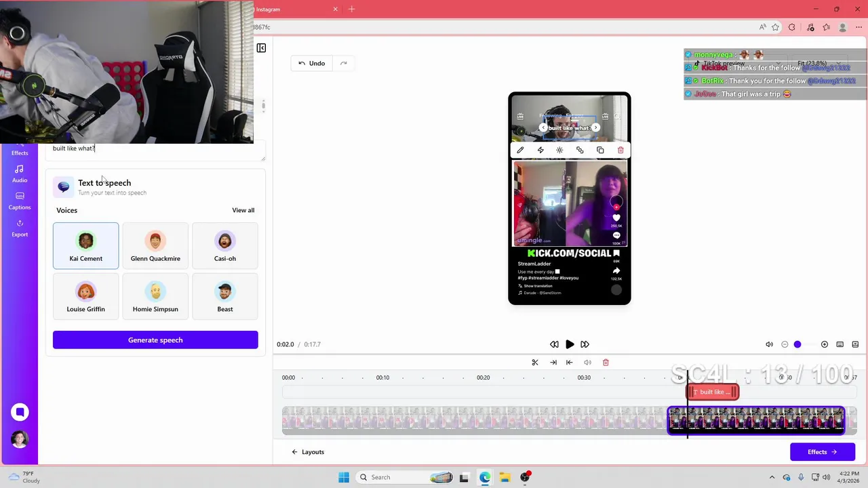Open the Captions sidebar tab
The height and width of the screenshot is (488, 868).
[20, 201]
